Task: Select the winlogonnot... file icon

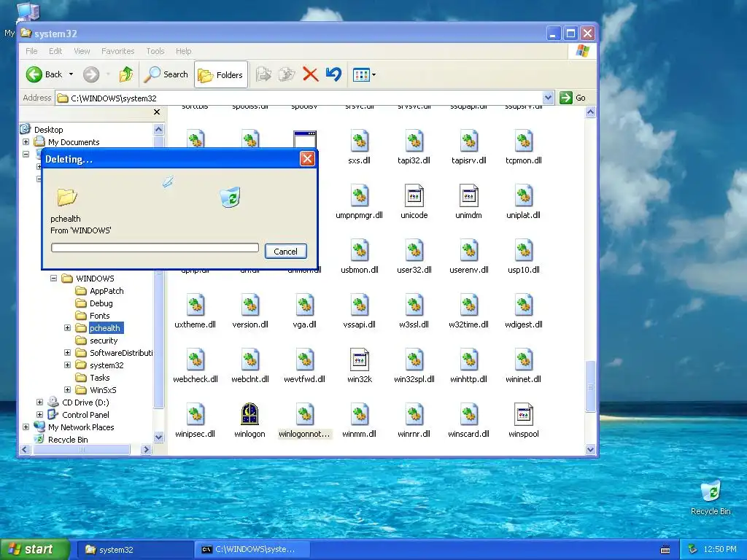Action: pyautogui.click(x=304, y=414)
